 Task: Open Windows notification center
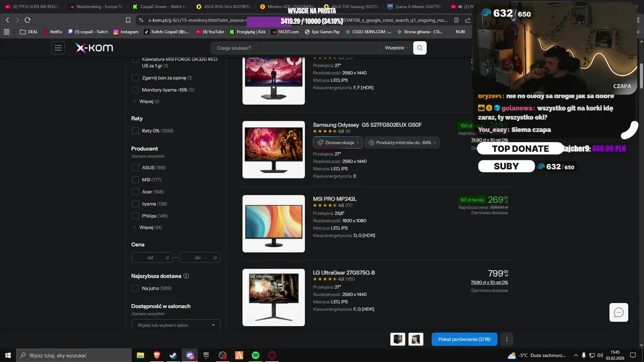point(633,355)
